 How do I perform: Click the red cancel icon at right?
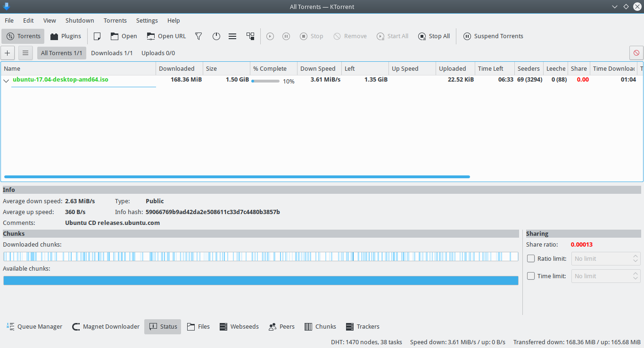click(636, 53)
